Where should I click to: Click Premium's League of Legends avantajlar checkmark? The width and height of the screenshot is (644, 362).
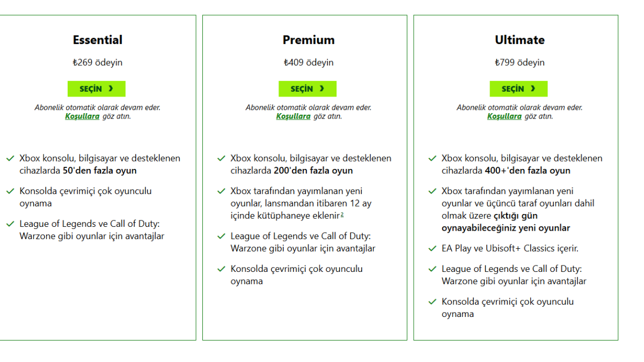click(221, 237)
